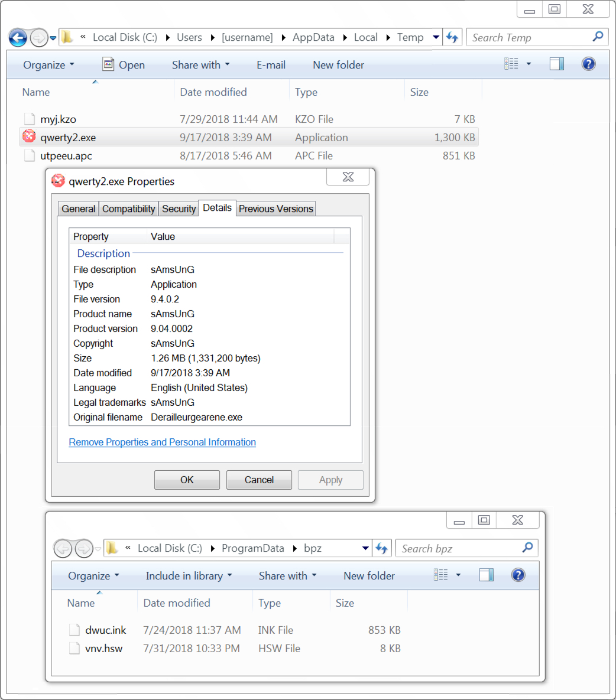Image resolution: width=616 pixels, height=700 pixels.
Task: Open Help in the bpz window
Action: click(518, 575)
